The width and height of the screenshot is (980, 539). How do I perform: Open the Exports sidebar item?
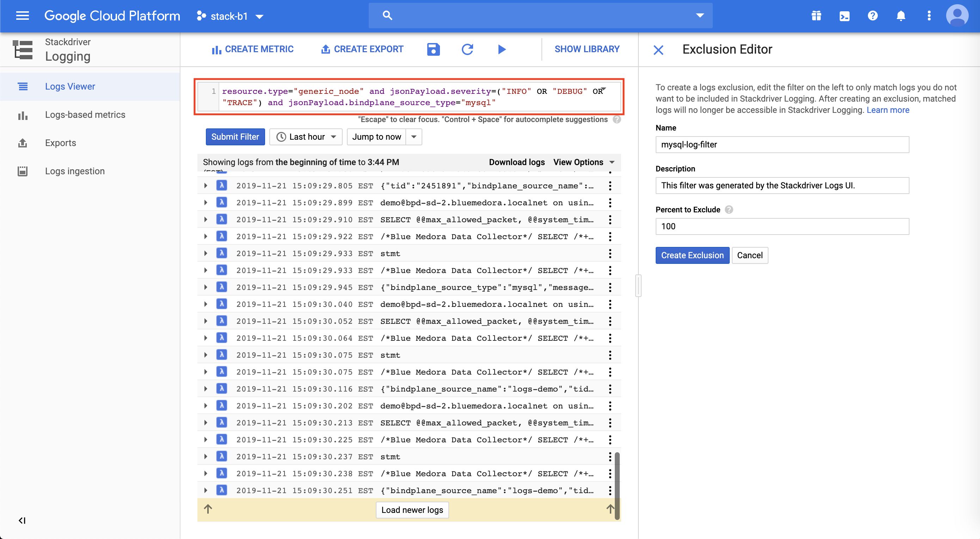tap(61, 143)
